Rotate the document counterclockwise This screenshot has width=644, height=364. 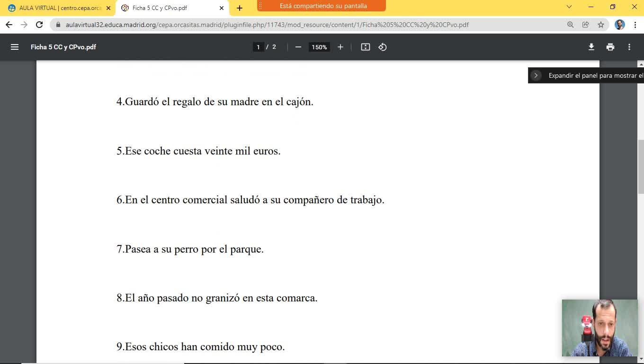[x=383, y=47]
